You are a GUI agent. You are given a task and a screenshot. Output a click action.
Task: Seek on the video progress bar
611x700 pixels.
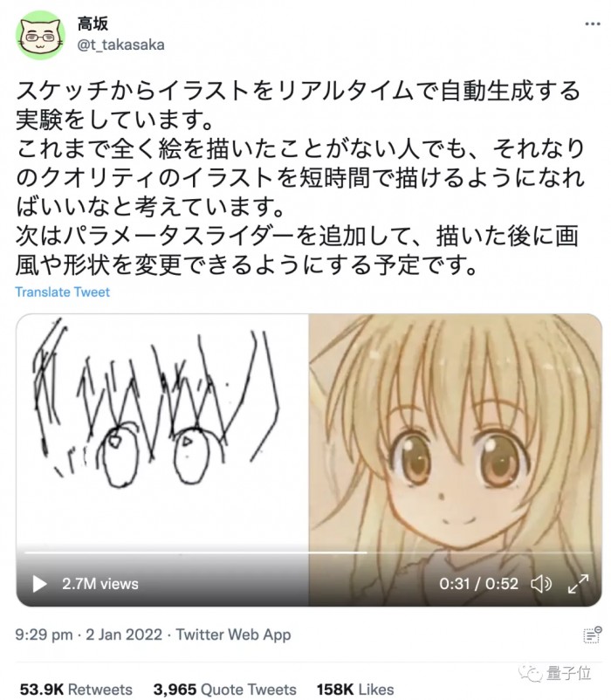click(309, 552)
